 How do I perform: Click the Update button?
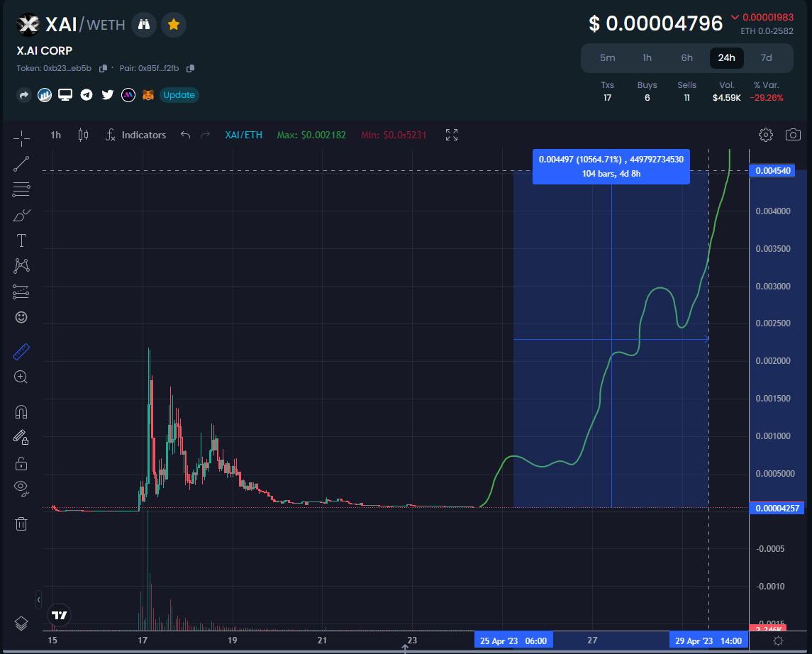pos(179,95)
